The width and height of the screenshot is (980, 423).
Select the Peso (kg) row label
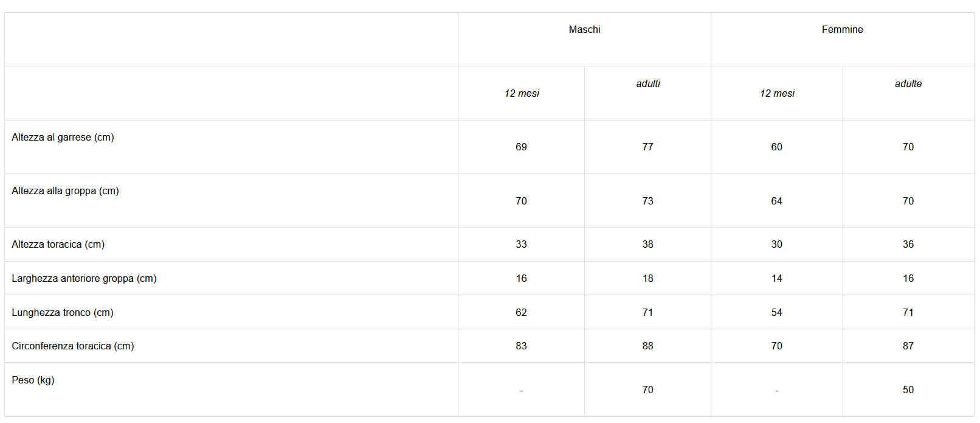click(33, 380)
